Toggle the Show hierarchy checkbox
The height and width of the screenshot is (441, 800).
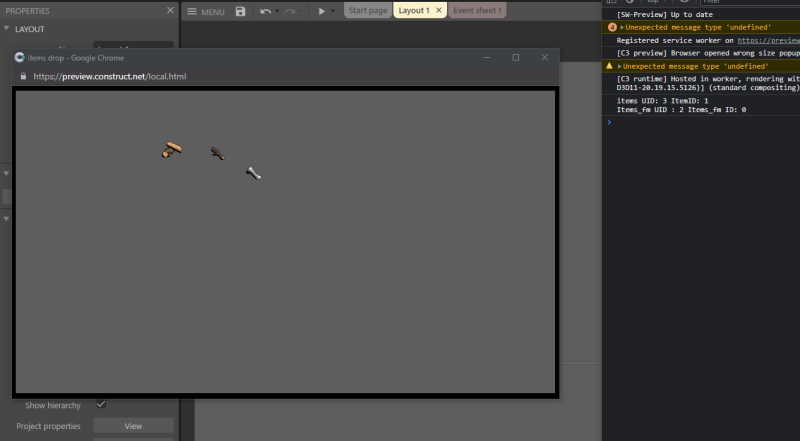[101, 404]
